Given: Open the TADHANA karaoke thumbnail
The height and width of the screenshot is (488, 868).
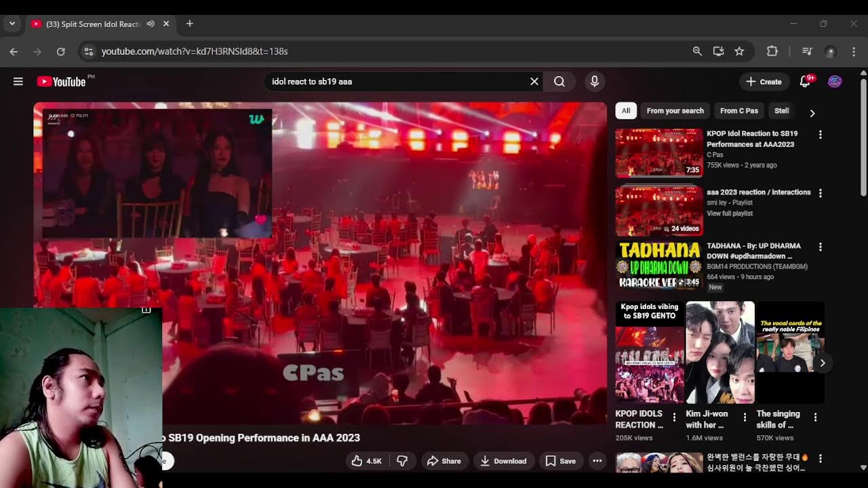Looking at the screenshot, I should pyautogui.click(x=659, y=266).
